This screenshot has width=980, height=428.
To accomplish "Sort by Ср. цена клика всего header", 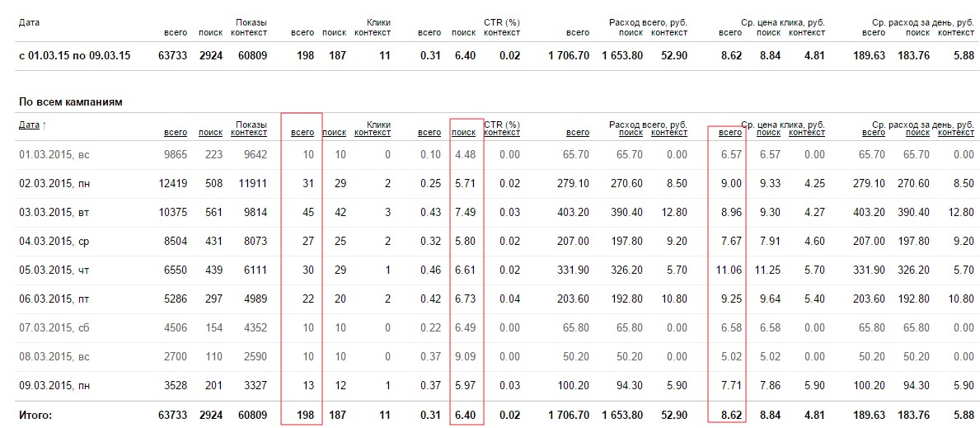I will tap(730, 132).
